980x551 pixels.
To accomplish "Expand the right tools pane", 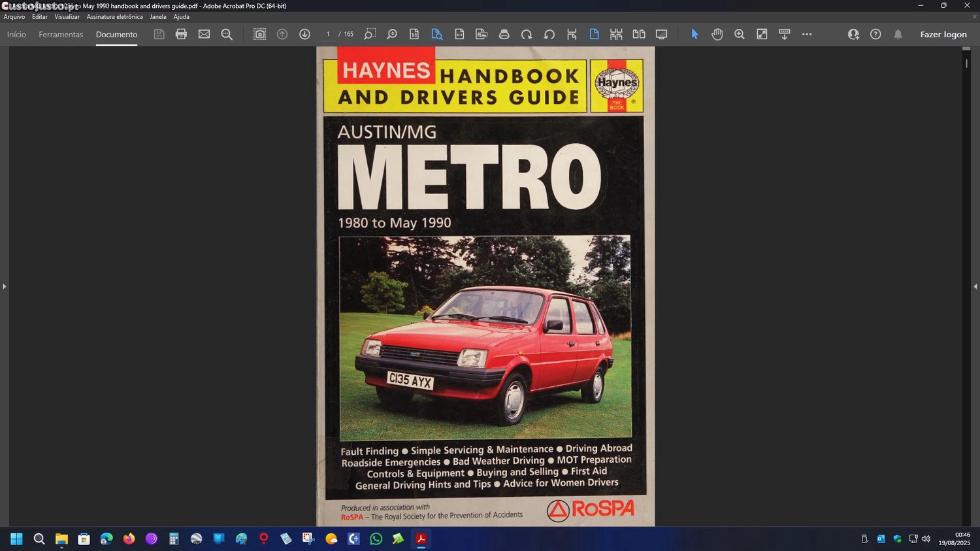I will click(x=975, y=286).
